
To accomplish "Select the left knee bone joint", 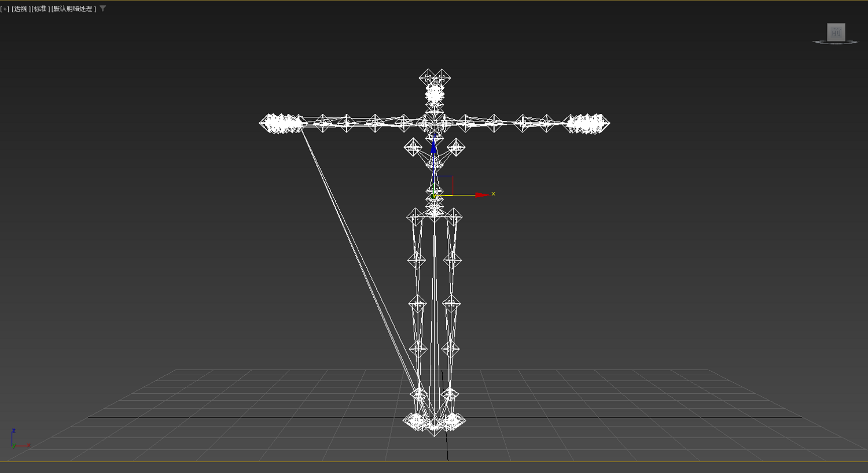I will [x=417, y=303].
